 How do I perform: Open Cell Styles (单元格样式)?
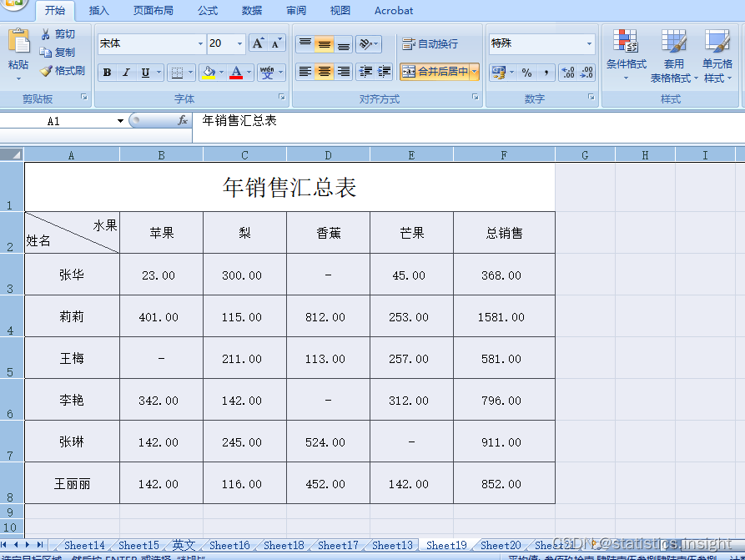pyautogui.click(x=717, y=55)
